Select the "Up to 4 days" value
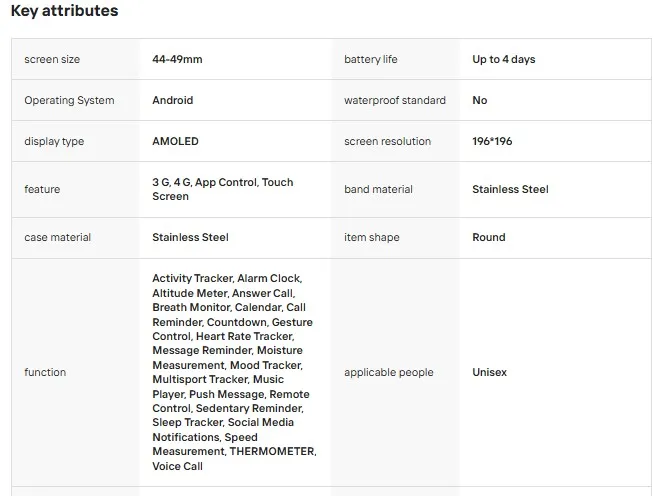Image resolution: width=657 pixels, height=496 pixels. (x=503, y=60)
